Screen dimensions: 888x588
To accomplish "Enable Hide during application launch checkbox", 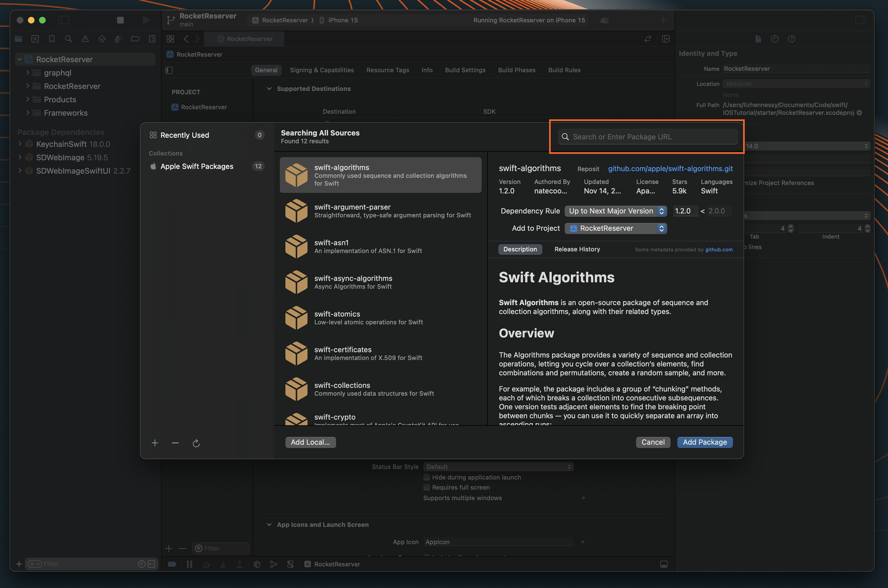I will (426, 477).
